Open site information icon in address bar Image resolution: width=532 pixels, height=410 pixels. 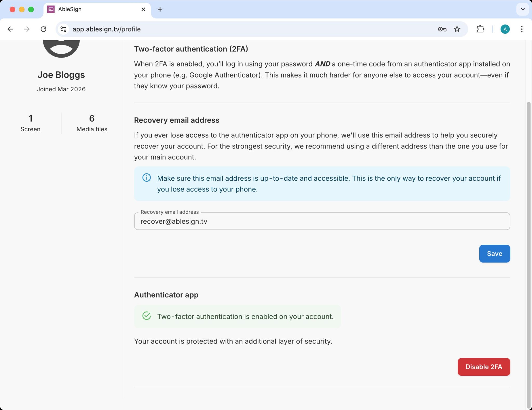click(x=63, y=29)
